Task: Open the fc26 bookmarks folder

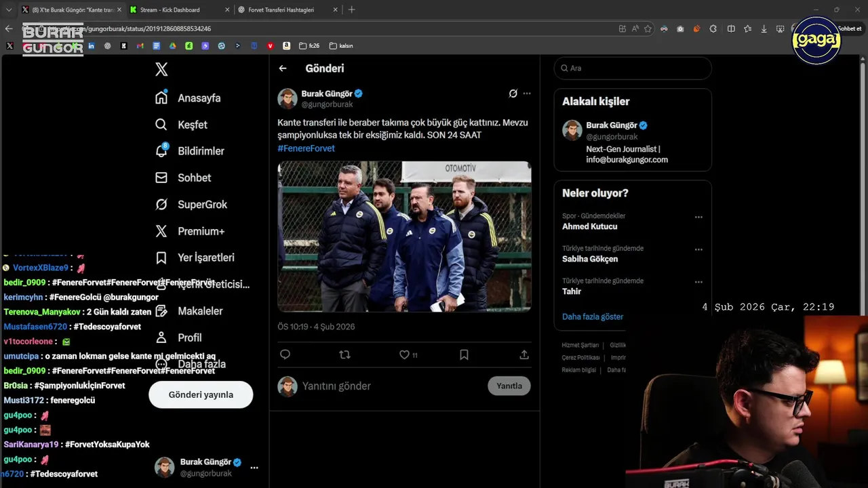Action: 309,46
